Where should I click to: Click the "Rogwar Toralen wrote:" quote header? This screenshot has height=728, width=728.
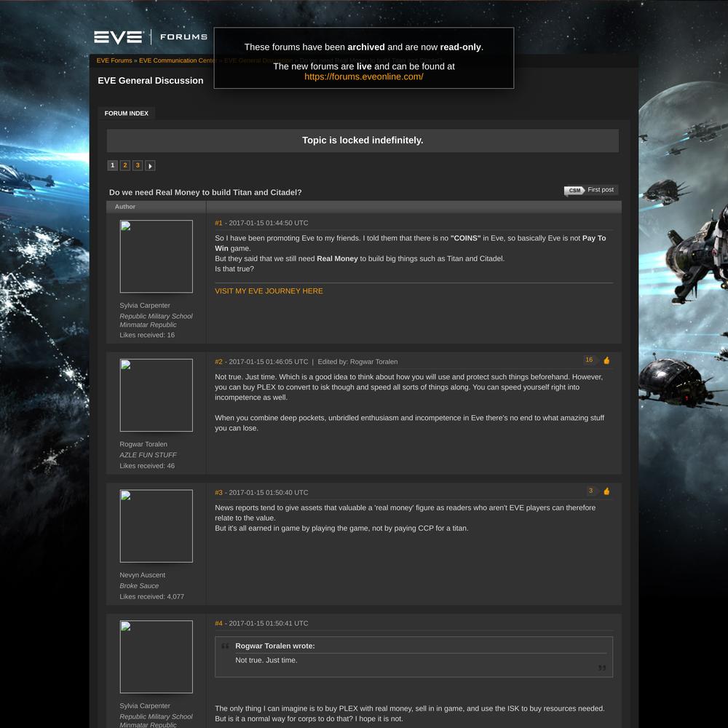275,646
